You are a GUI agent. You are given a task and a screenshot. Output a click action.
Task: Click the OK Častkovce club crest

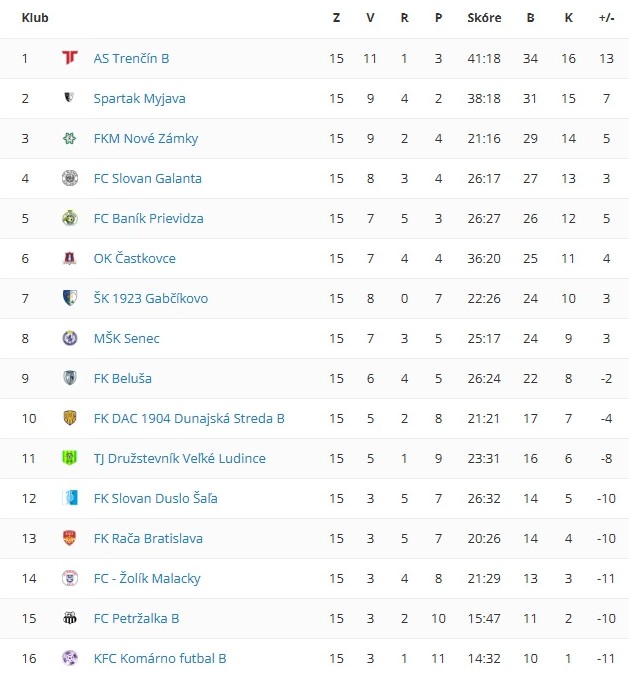[70, 258]
